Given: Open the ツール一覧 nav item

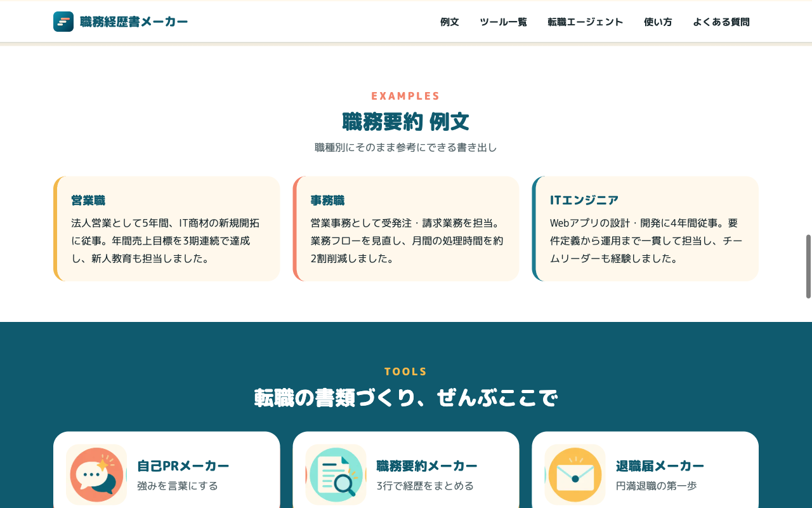Looking at the screenshot, I should click(x=503, y=22).
